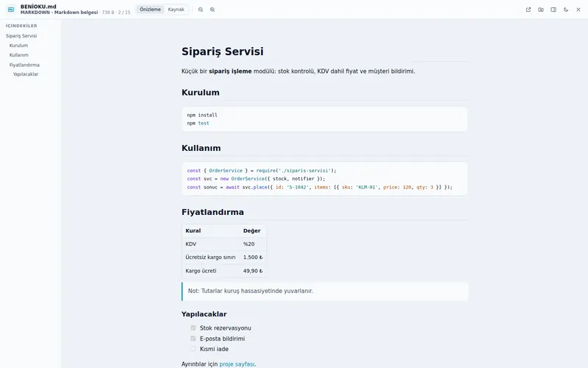Click the 'new OrderService' code line
Image resolution: width=588 pixels, height=368 pixels.
(x=256, y=179)
